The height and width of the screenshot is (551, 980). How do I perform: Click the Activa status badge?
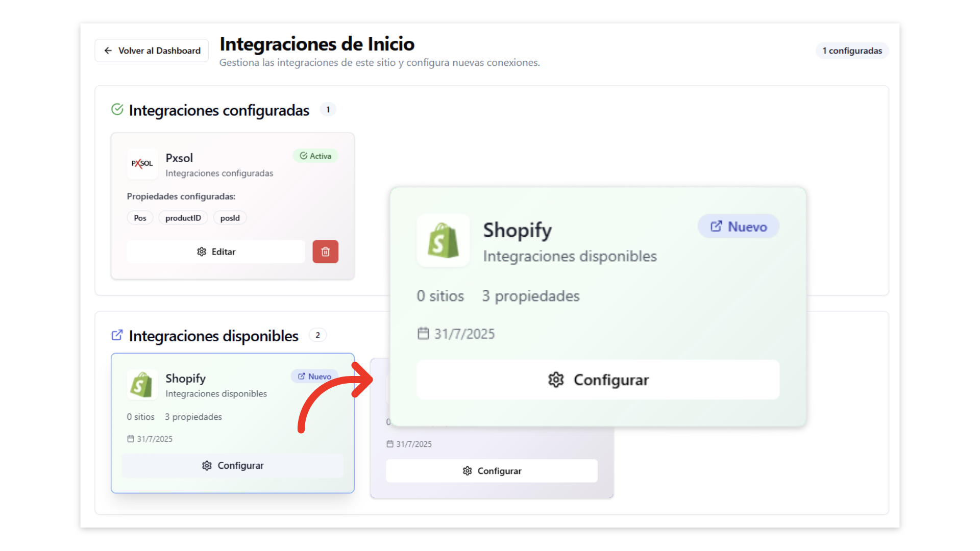click(x=315, y=156)
